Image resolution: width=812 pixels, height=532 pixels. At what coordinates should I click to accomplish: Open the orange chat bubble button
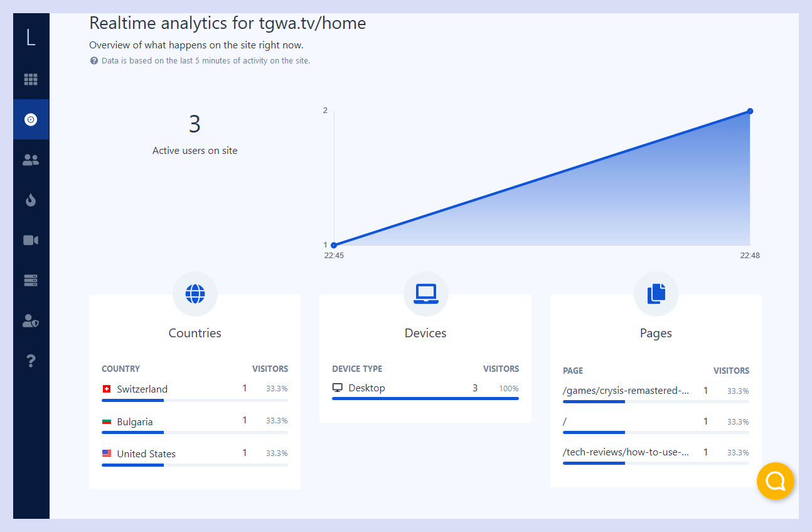(x=776, y=481)
